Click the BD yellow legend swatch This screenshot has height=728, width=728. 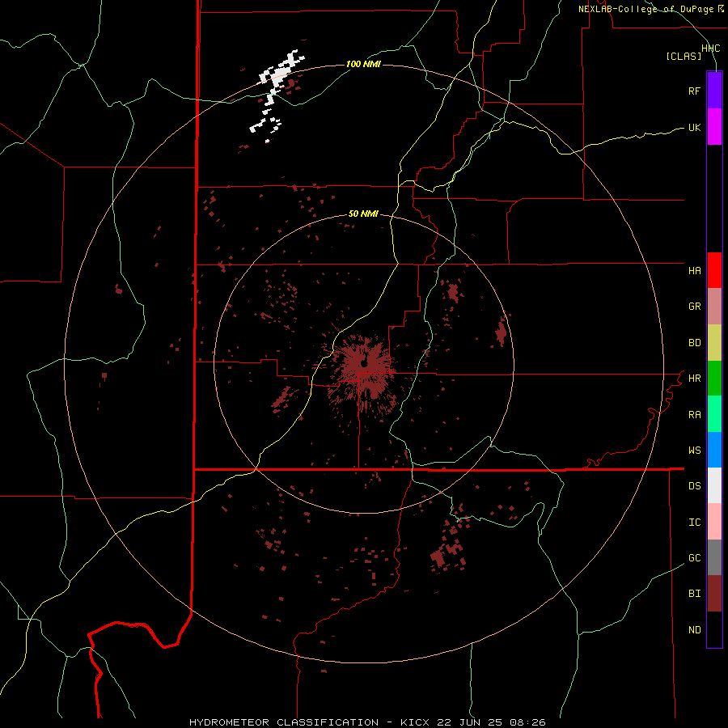pyautogui.click(x=714, y=343)
